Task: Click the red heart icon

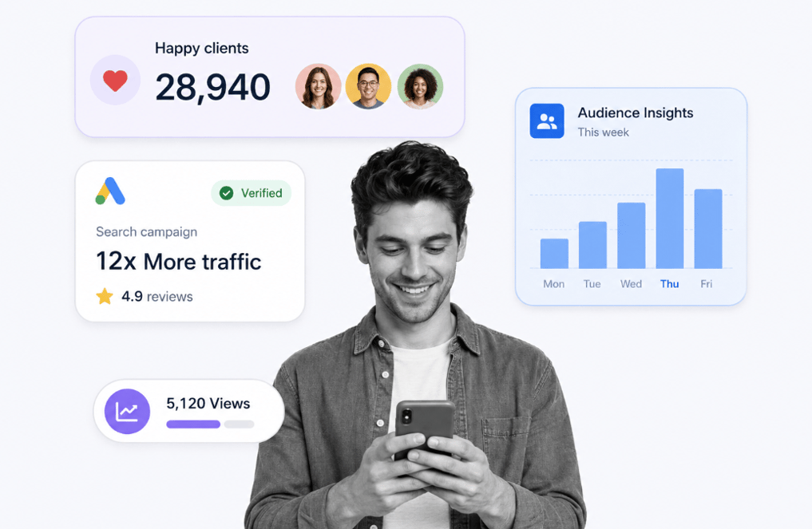Action: coord(115,81)
